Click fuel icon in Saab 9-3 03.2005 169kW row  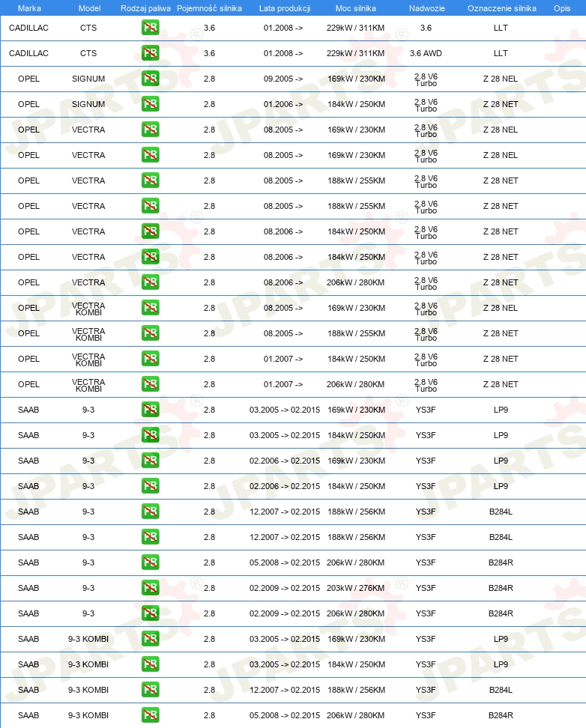tap(150, 410)
